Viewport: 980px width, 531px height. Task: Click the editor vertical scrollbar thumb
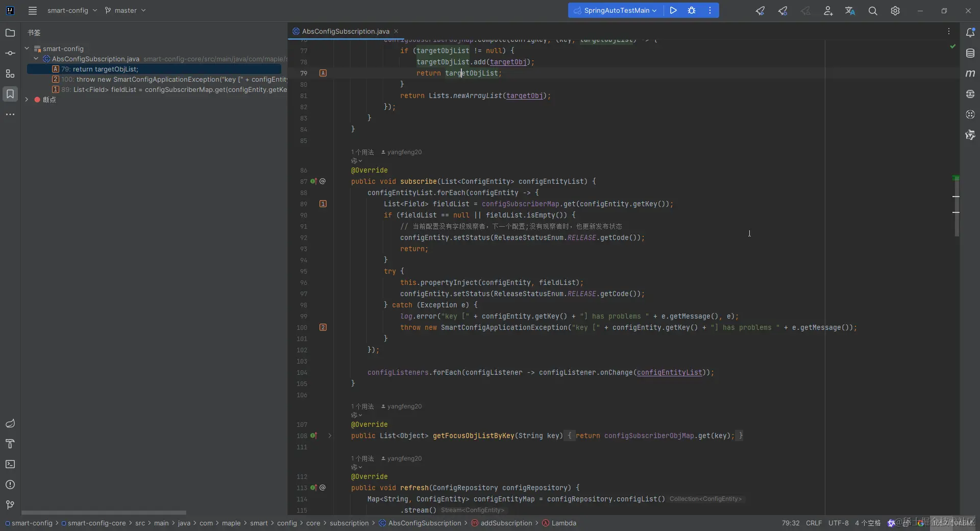[957, 206]
